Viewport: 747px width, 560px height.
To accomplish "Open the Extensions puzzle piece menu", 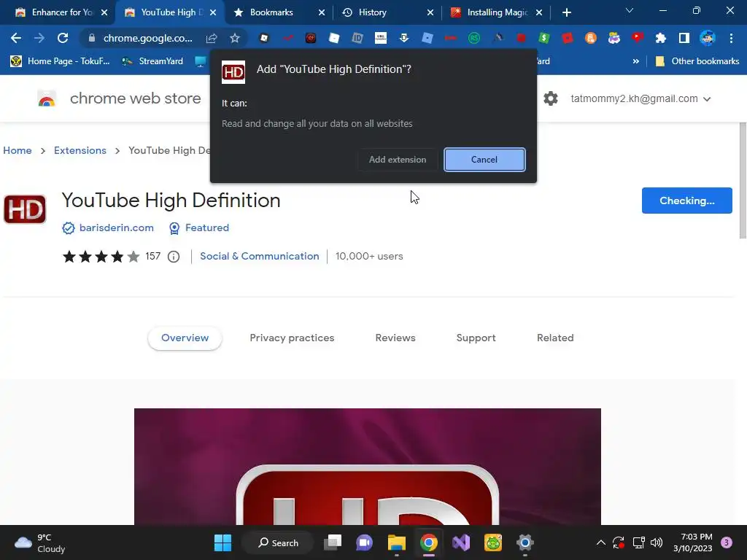I will 661,38.
